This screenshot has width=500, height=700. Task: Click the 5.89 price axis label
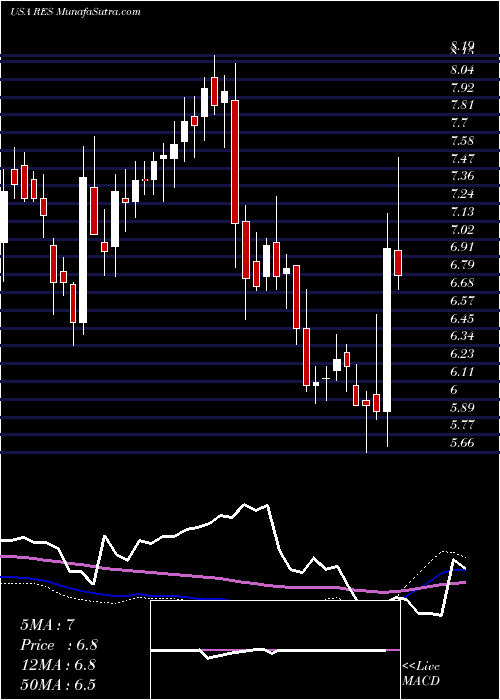[x=463, y=407]
